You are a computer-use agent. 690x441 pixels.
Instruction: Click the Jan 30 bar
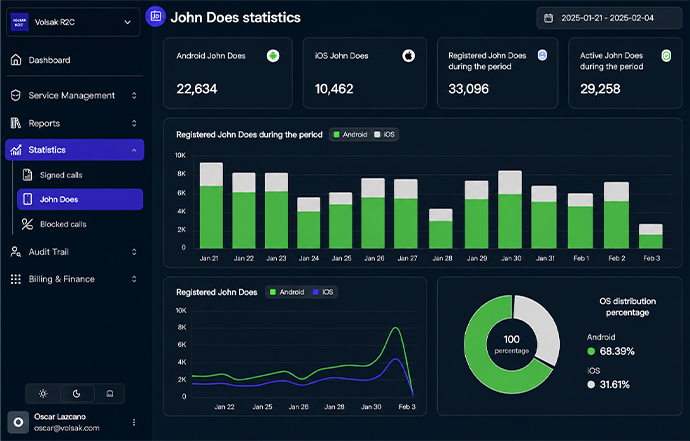[x=510, y=209]
